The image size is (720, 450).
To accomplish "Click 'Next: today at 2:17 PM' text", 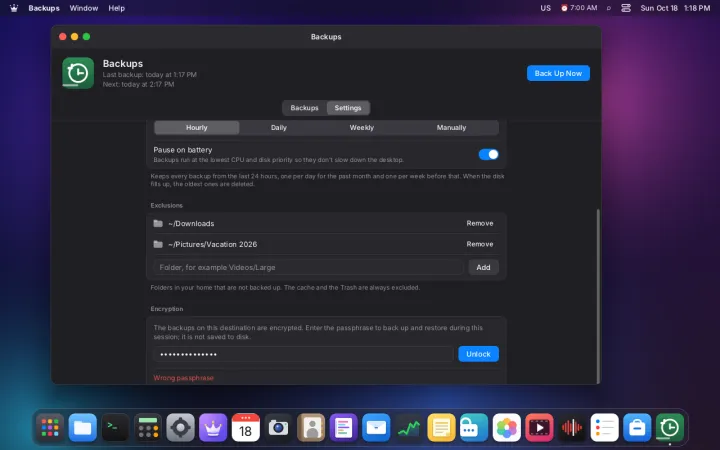I will click(x=138, y=84).
